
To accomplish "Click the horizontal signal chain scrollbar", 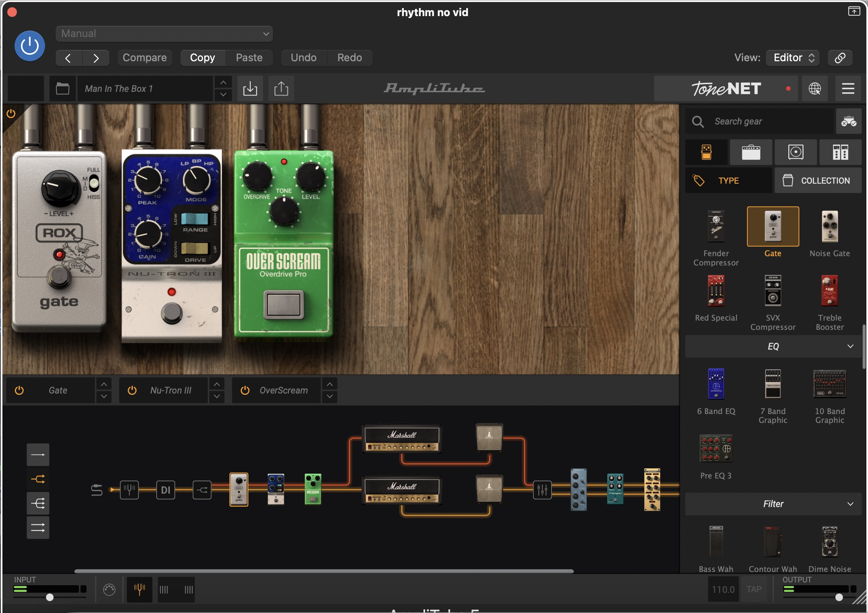I will (x=324, y=571).
